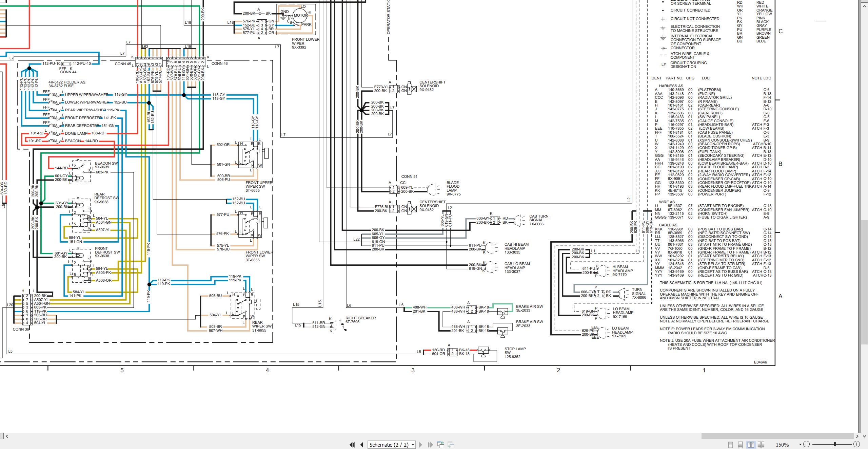Click the WIRE AS. table heading
The width and height of the screenshot is (868, 449).
coord(667,202)
